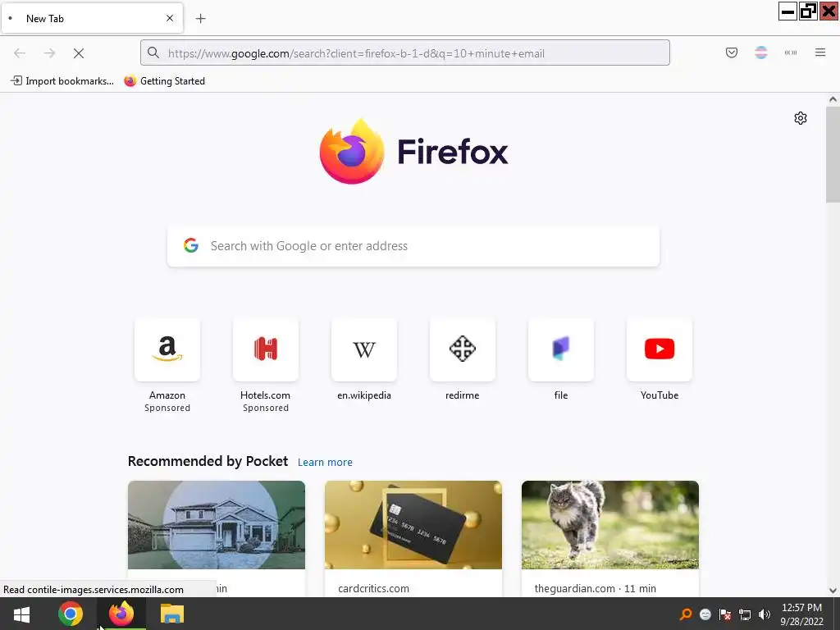The height and width of the screenshot is (630, 840).
Task: Focus the URL address bar
Action: [x=405, y=52]
